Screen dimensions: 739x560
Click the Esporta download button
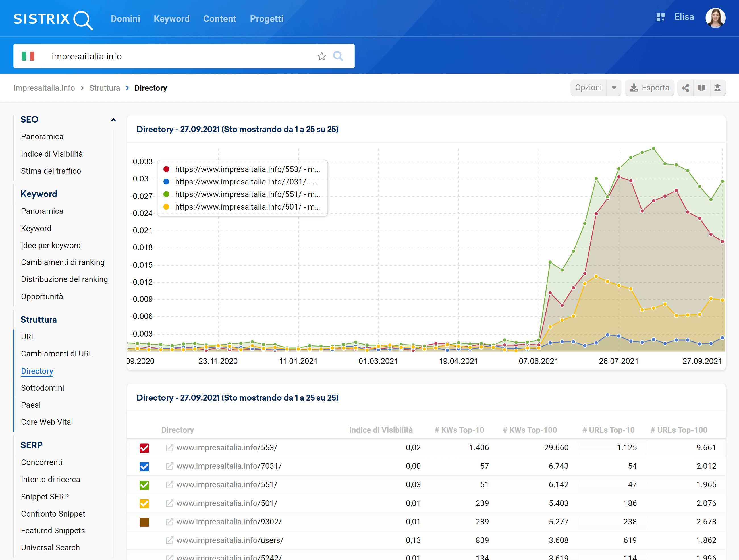click(x=649, y=88)
